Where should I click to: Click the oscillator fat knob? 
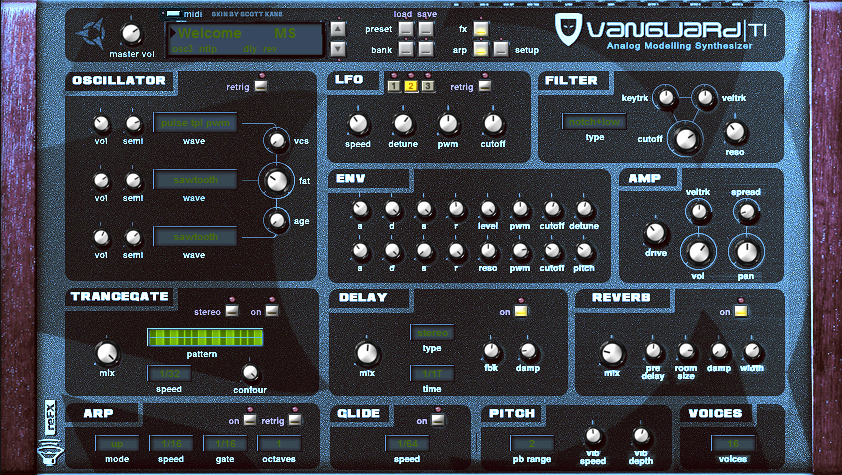click(x=277, y=181)
